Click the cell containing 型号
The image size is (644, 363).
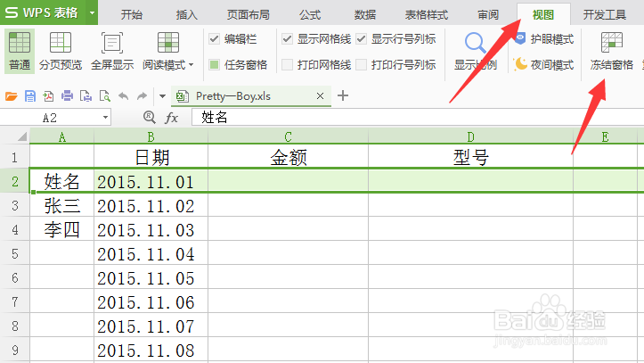click(x=470, y=157)
